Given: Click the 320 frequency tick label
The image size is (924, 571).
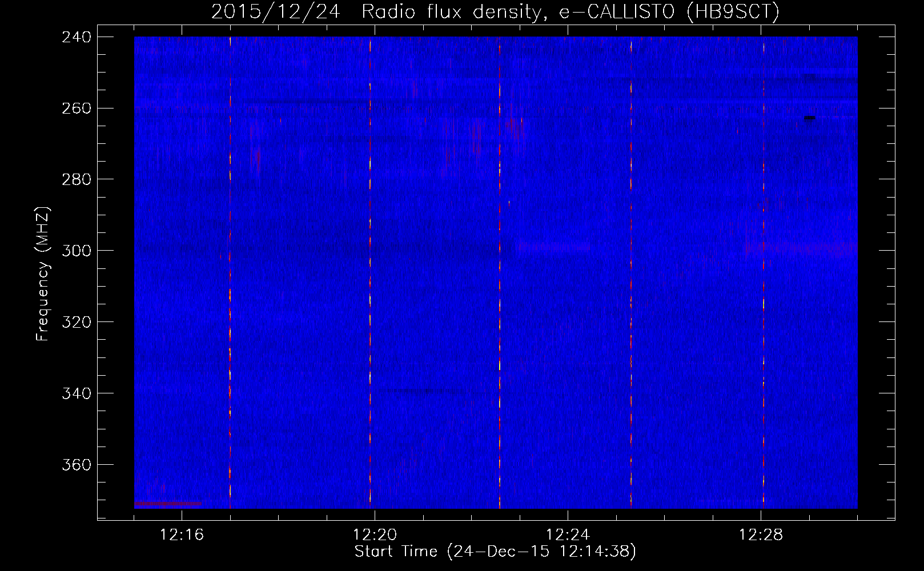Looking at the screenshot, I should (x=75, y=322).
